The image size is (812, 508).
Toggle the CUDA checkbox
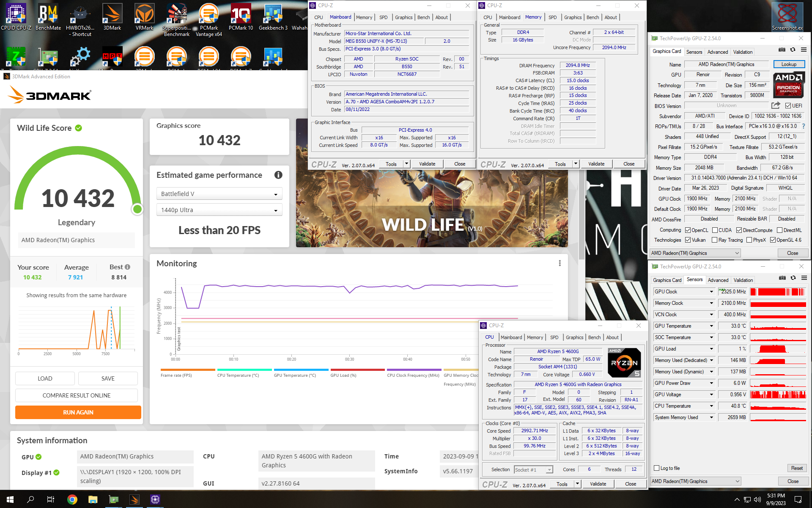click(715, 230)
